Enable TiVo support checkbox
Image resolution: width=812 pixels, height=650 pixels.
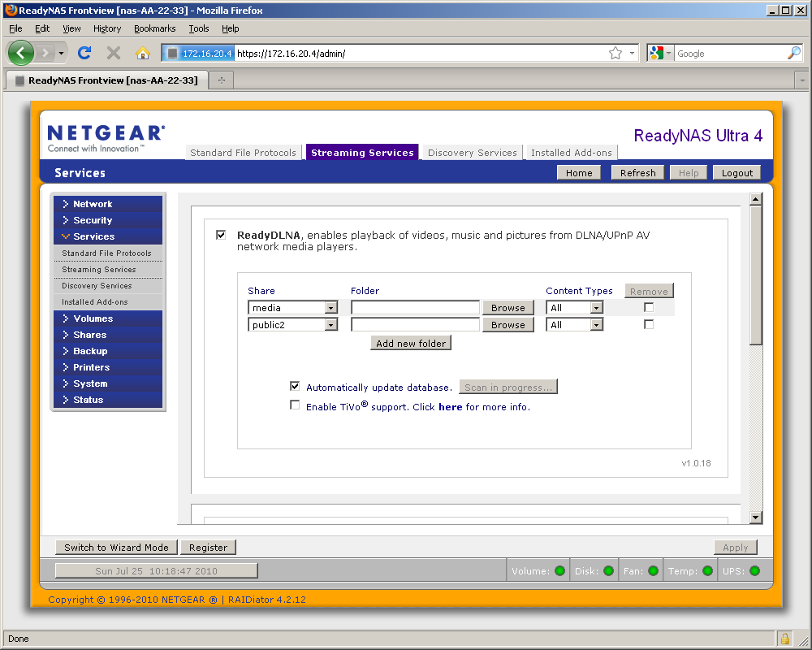pos(295,405)
